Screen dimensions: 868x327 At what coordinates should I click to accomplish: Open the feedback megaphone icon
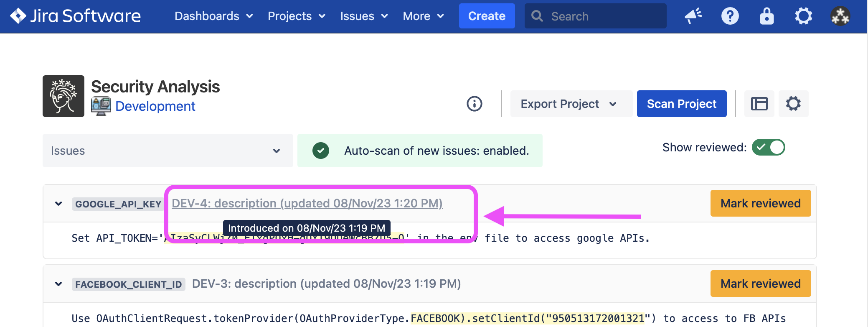[x=693, y=16]
